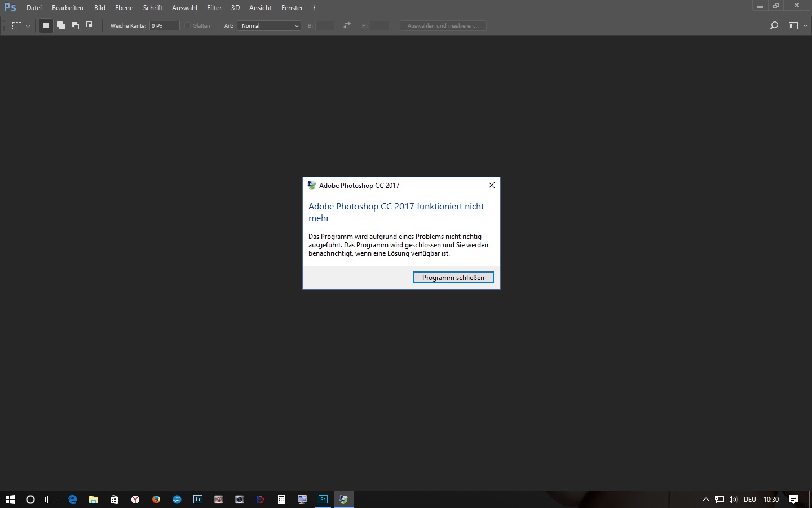Open Task View in taskbar
Viewport: 812px width, 508px height.
pyautogui.click(x=51, y=500)
